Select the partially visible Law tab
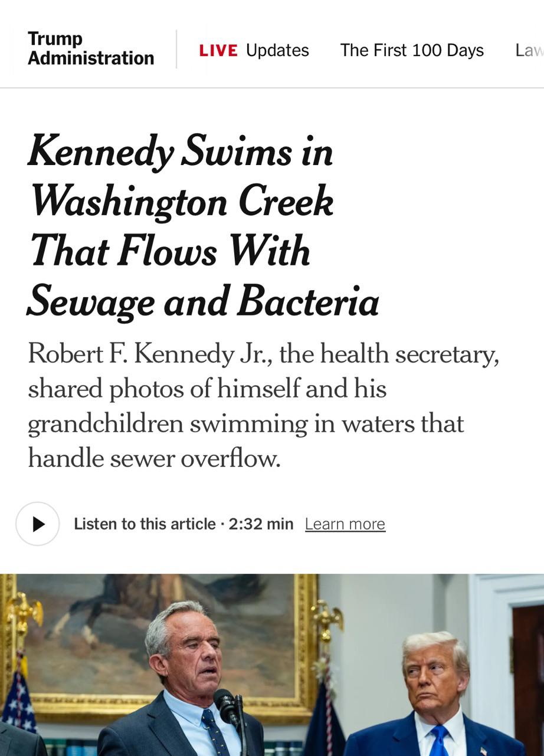Screen dimensions: 544x756 click(x=529, y=51)
